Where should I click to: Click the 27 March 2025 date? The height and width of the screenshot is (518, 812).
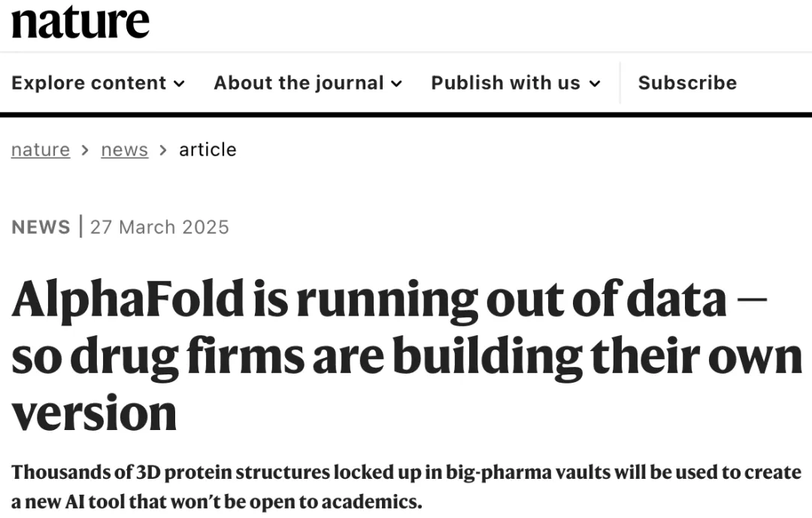(x=159, y=227)
